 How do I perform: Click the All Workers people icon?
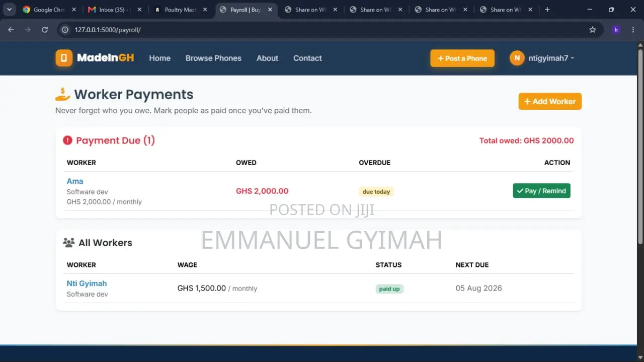(69, 242)
